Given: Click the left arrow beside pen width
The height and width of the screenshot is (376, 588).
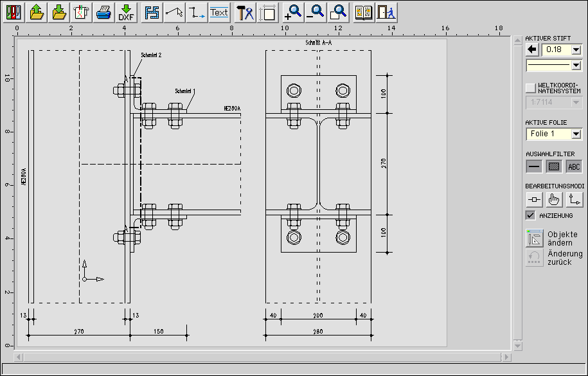Looking at the screenshot, I should point(532,49).
